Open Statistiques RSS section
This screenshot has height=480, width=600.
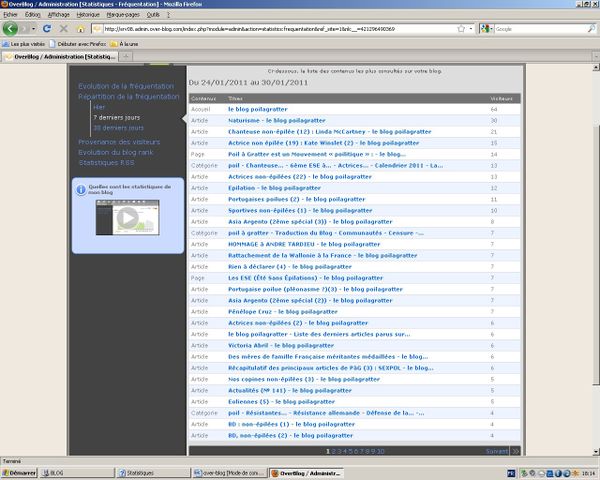click(106, 163)
